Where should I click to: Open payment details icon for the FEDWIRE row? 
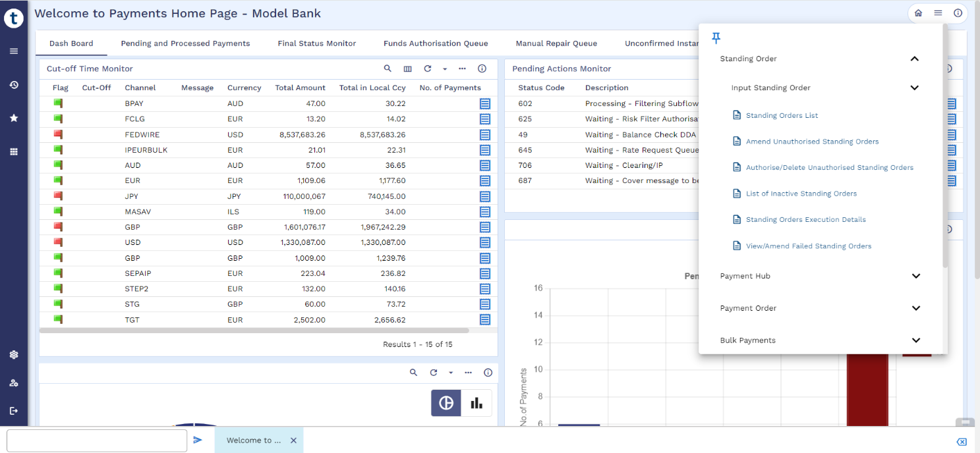click(x=485, y=134)
